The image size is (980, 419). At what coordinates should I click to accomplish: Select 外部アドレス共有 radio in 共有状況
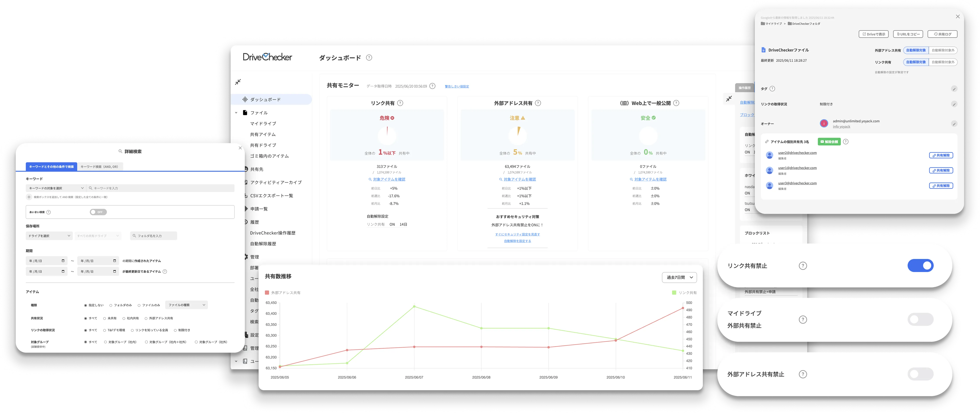click(146, 319)
